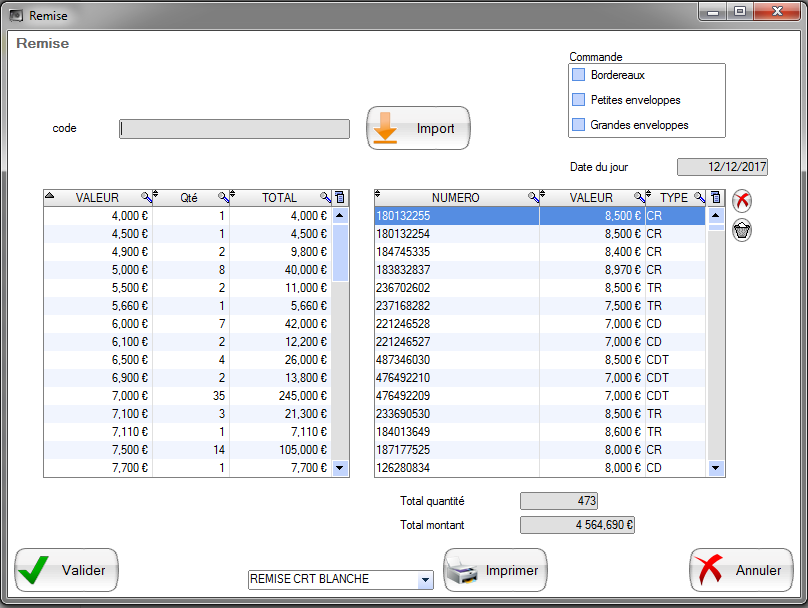Image resolution: width=808 pixels, height=608 pixels.
Task: Click the code input field
Action: pos(234,129)
